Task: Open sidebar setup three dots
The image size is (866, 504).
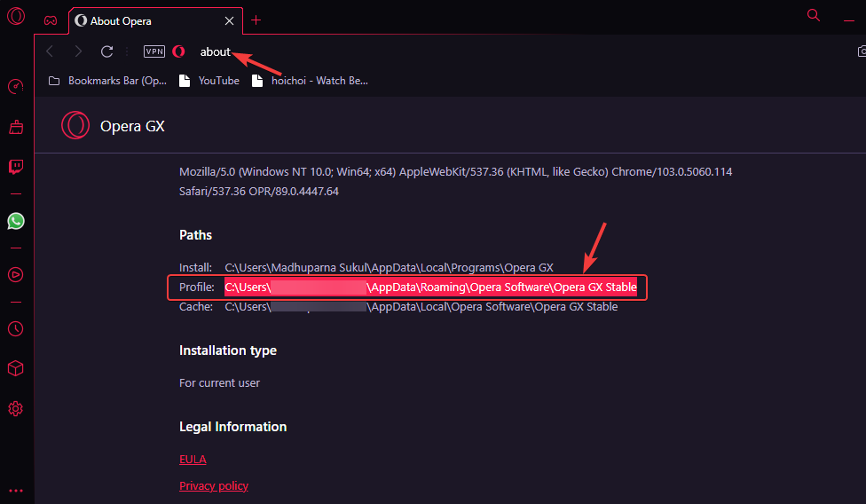Action: [x=15, y=490]
